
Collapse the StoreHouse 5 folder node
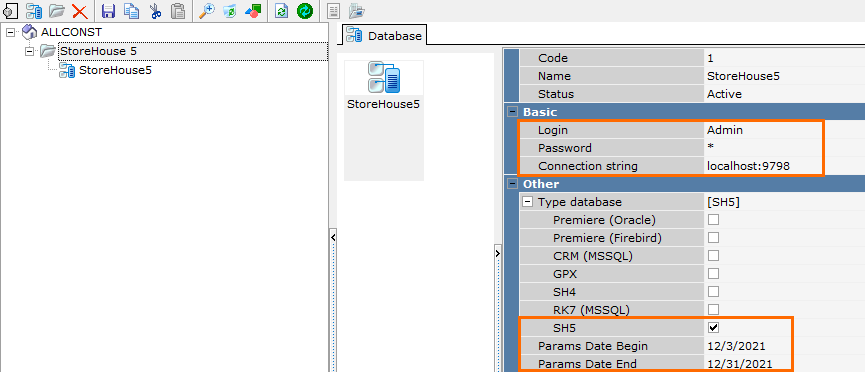coord(30,51)
